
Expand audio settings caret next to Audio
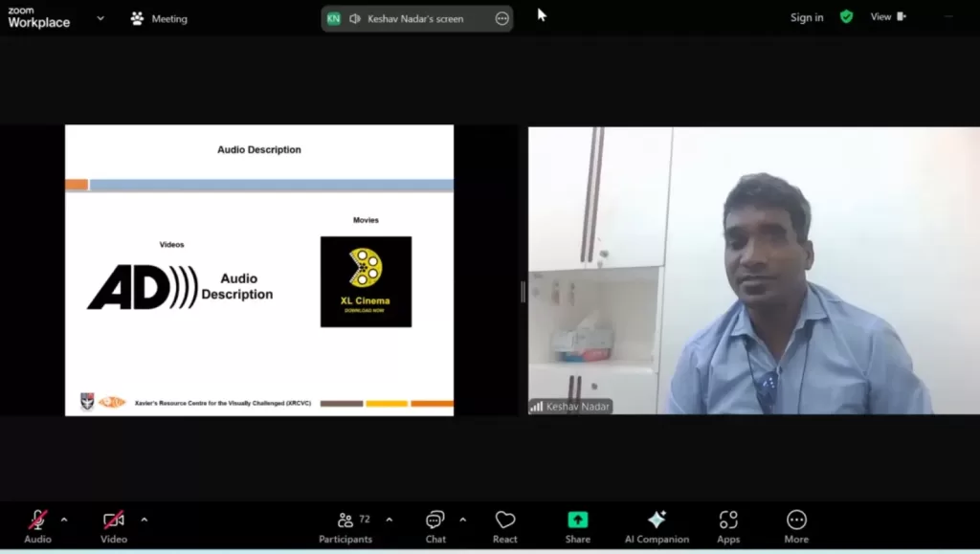(64, 520)
